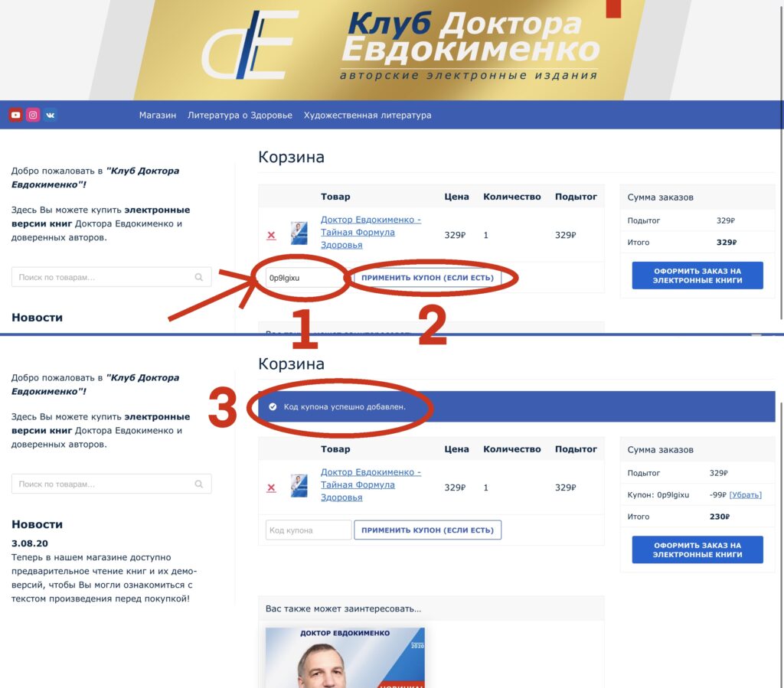
Task: Open the VK social icon
Action: 50,116
